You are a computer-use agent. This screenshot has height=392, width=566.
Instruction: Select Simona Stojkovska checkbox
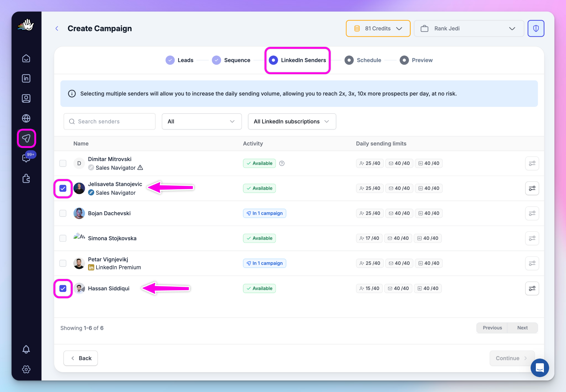63,238
